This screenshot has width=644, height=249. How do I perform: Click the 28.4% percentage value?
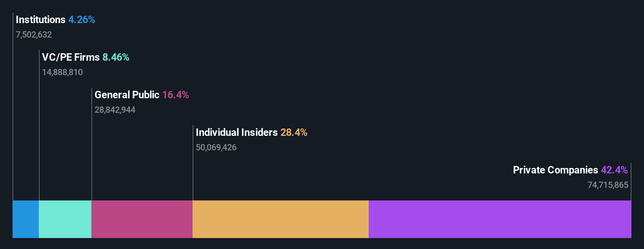(294, 132)
